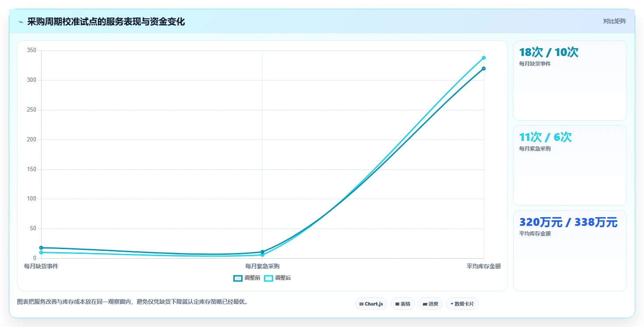Click the 250 y-axis tick label
Image resolution: width=644 pixels, height=327 pixels.
(x=32, y=110)
